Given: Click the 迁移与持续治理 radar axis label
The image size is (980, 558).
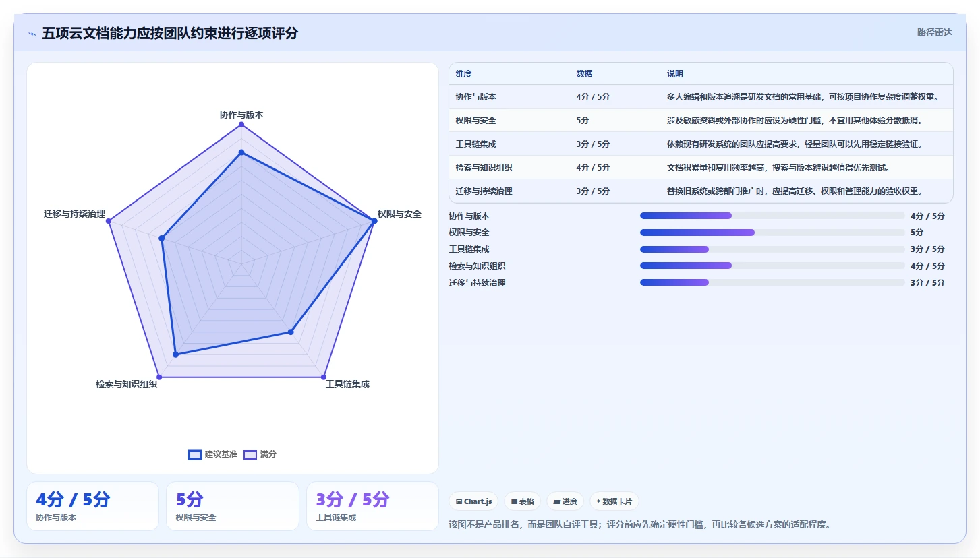Looking at the screenshot, I should pyautogui.click(x=74, y=214).
